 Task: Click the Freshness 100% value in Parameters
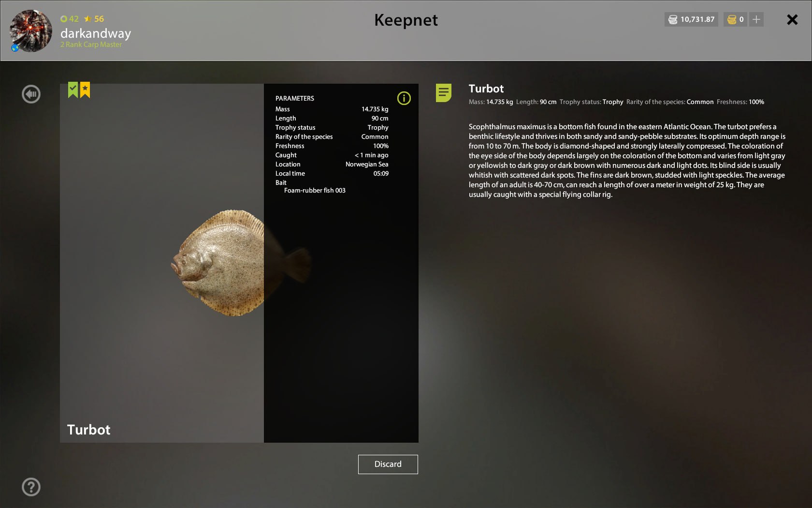(x=381, y=146)
